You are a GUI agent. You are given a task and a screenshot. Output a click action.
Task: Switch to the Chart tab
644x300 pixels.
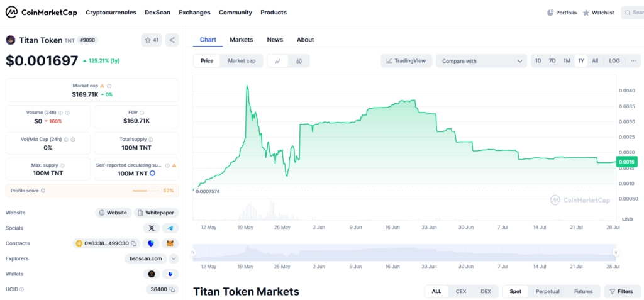(x=208, y=40)
